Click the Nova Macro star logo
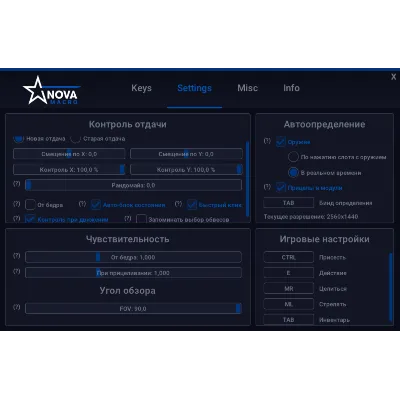The image size is (400, 400). point(51,91)
